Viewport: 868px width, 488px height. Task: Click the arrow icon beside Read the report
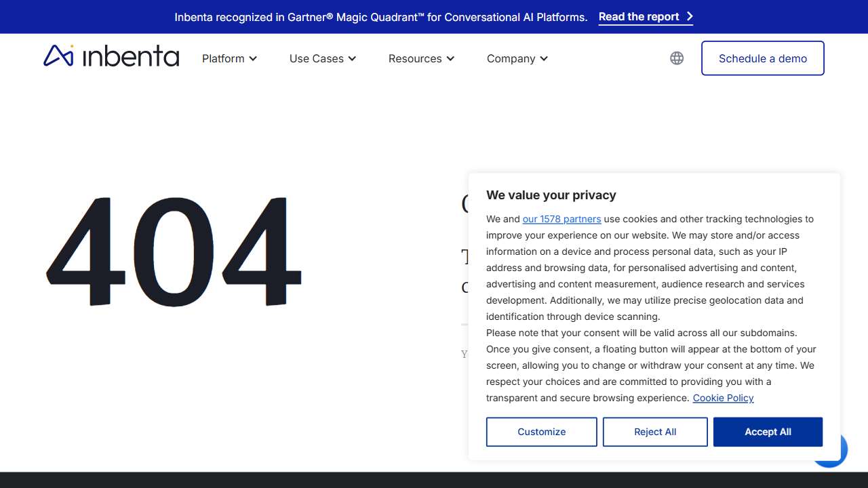pos(690,17)
